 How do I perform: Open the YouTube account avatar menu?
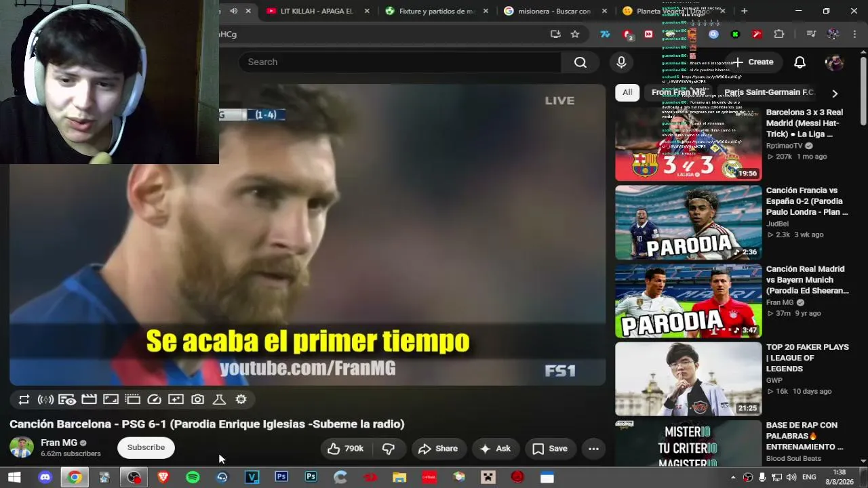click(834, 62)
